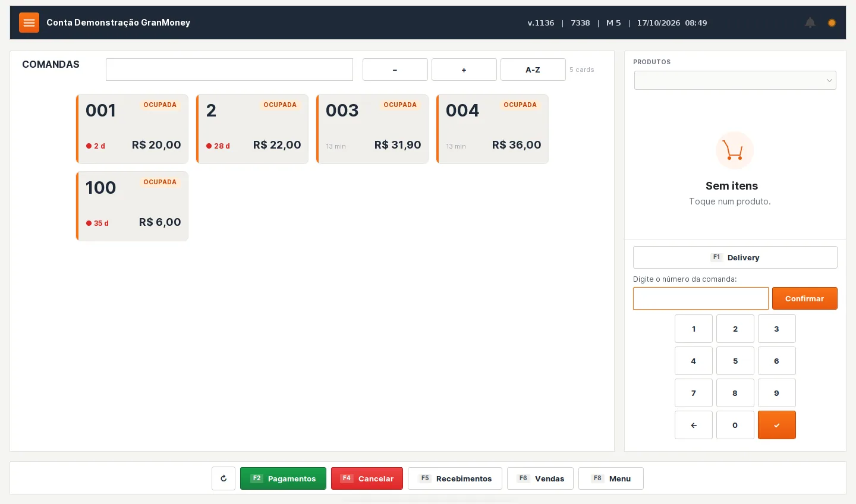856x504 pixels.
Task: Sort comandas with A-Z button
Action: pyautogui.click(x=533, y=70)
